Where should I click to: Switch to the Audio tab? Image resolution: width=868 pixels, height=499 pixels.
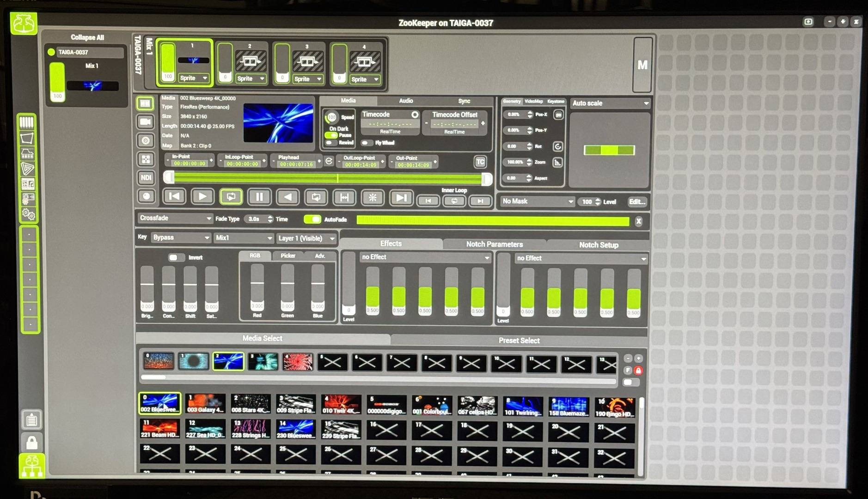[x=406, y=101]
